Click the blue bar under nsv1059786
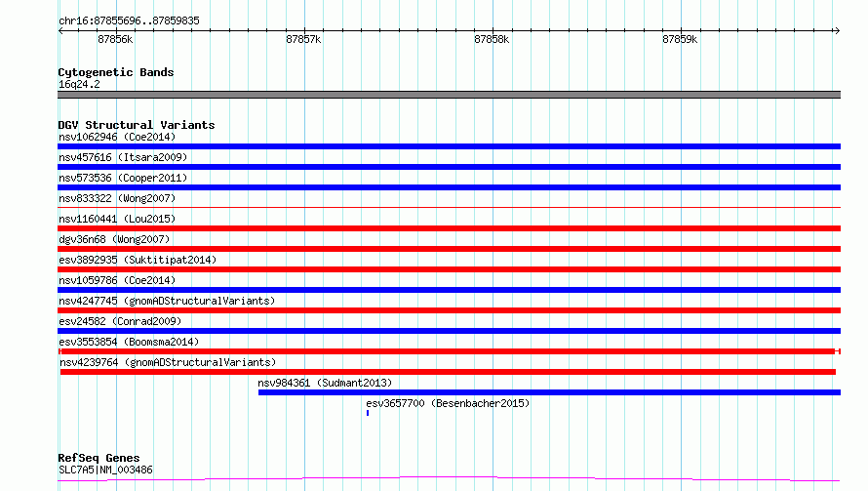The image size is (868, 491). (x=449, y=290)
